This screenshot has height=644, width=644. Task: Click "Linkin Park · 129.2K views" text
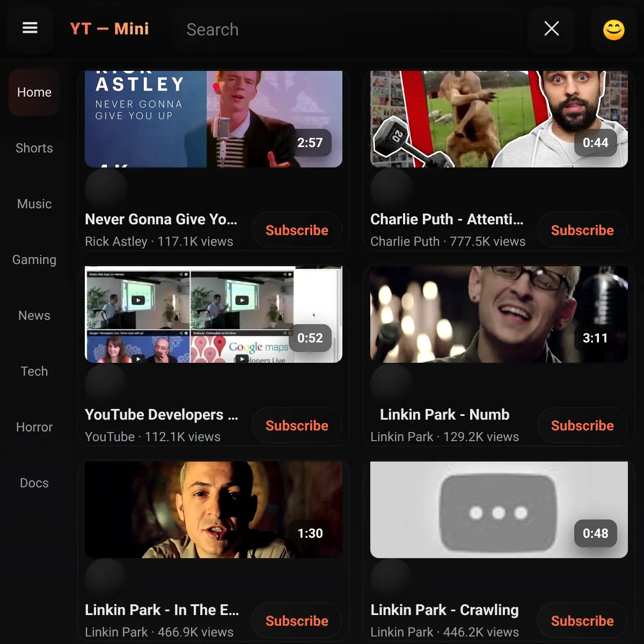(x=444, y=437)
